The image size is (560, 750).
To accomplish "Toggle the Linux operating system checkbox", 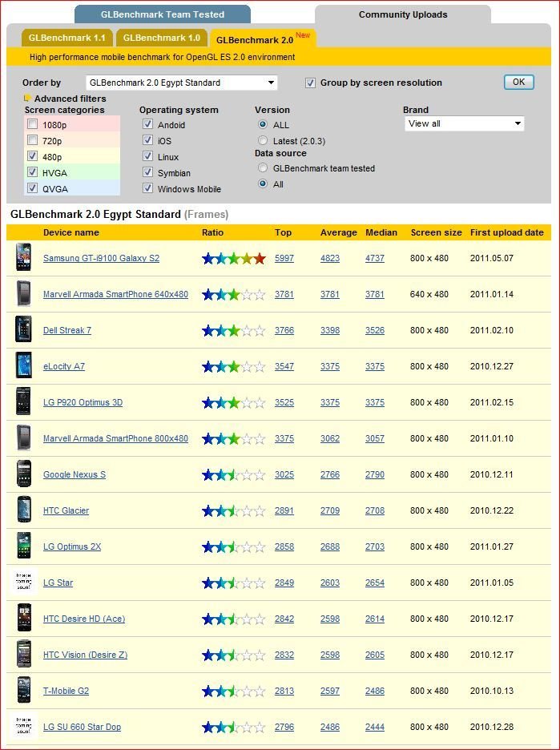I will [147, 156].
